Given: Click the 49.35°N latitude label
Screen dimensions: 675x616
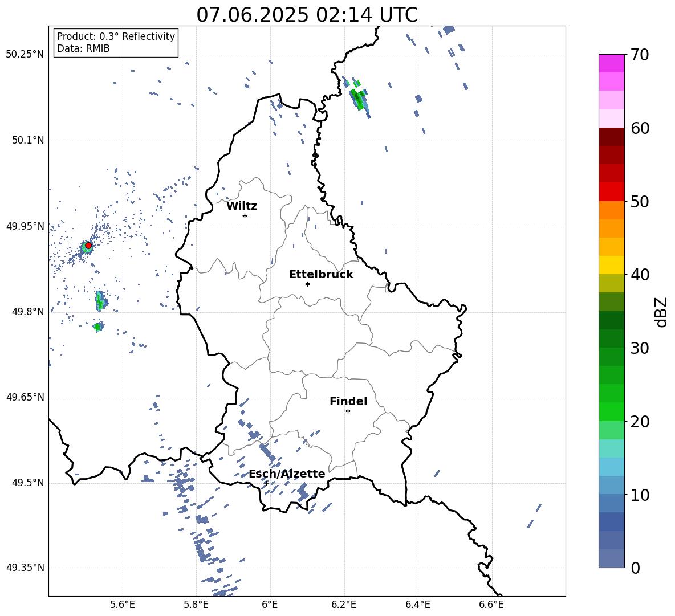Looking at the screenshot, I should (25, 568).
